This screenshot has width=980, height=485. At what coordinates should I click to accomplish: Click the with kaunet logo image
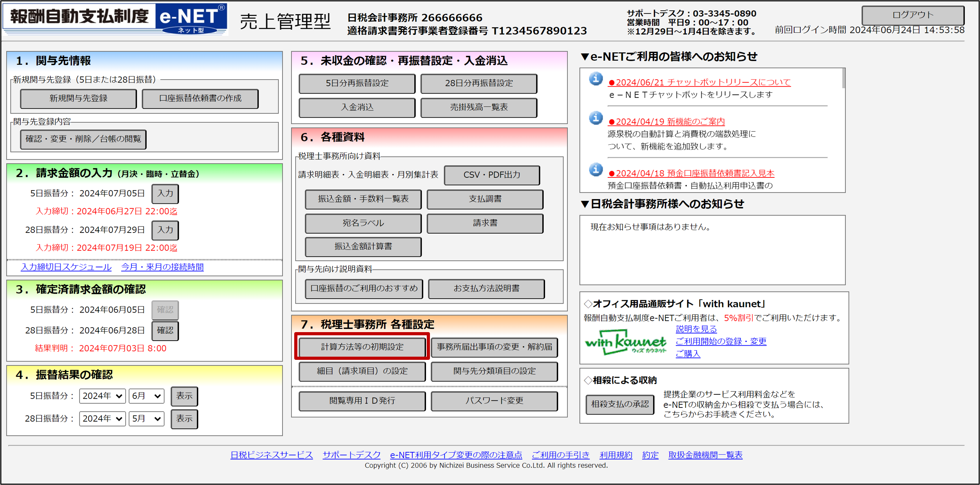coord(625,342)
